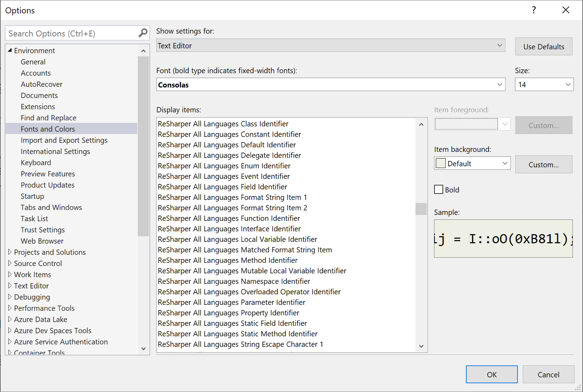The image size is (583, 392).
Task: Select Keyboard in the options tree
Action: pos(36,162)
